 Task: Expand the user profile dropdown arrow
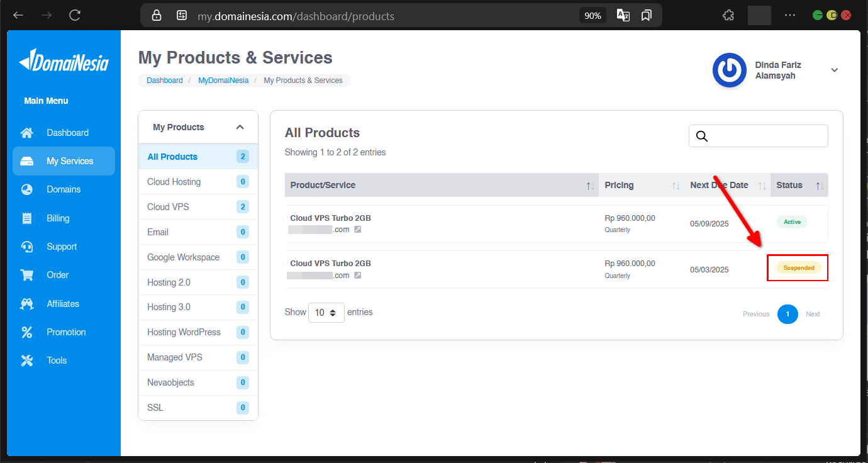(835, 70)
